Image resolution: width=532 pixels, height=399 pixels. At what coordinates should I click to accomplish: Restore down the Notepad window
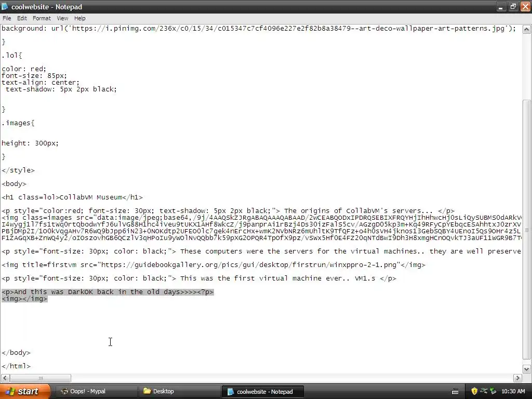tap(513, 7)
